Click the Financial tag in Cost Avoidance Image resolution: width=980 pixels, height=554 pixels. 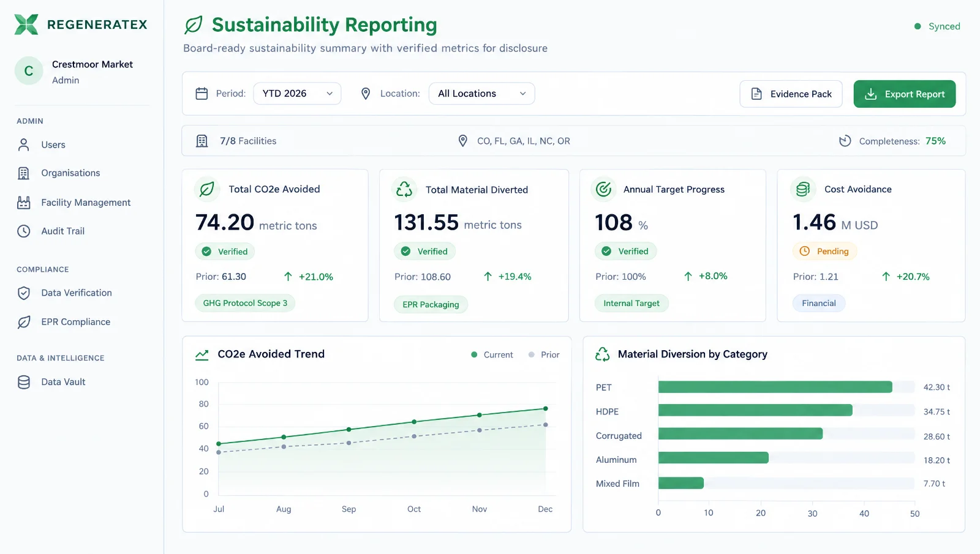(x=819, y=303)
